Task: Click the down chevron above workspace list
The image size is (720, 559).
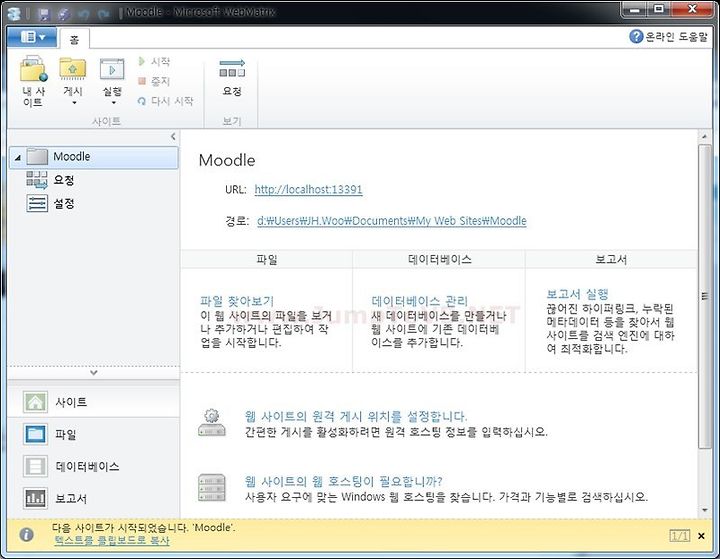Action: pyautogui.click(x=94, y=373)
